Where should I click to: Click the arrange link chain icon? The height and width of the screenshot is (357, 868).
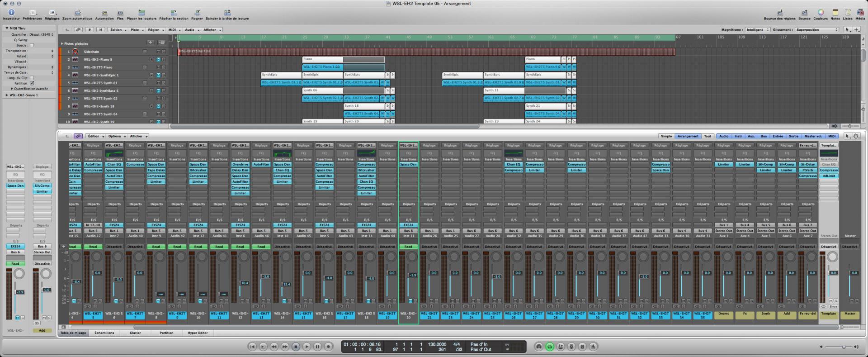pos(78,30)
